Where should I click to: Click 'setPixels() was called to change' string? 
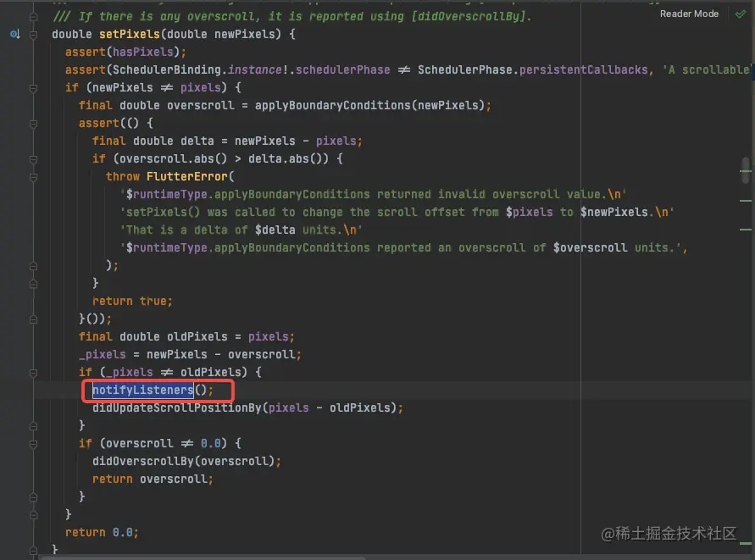click(x=397, y=213)
